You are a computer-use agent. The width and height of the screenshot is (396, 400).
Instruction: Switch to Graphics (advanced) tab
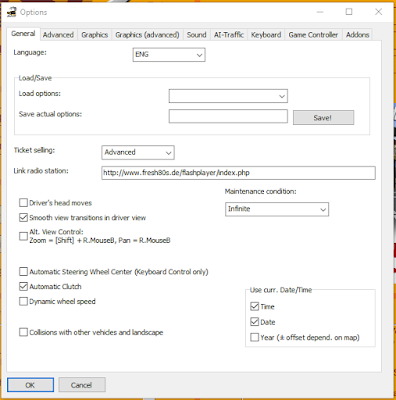coord(147,35)
